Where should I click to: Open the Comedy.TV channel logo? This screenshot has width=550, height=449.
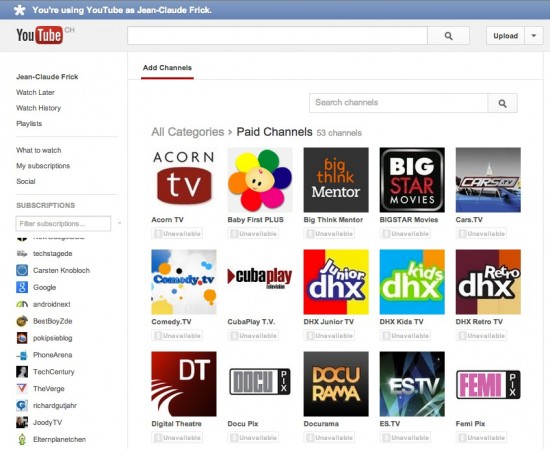coord(184,282)
